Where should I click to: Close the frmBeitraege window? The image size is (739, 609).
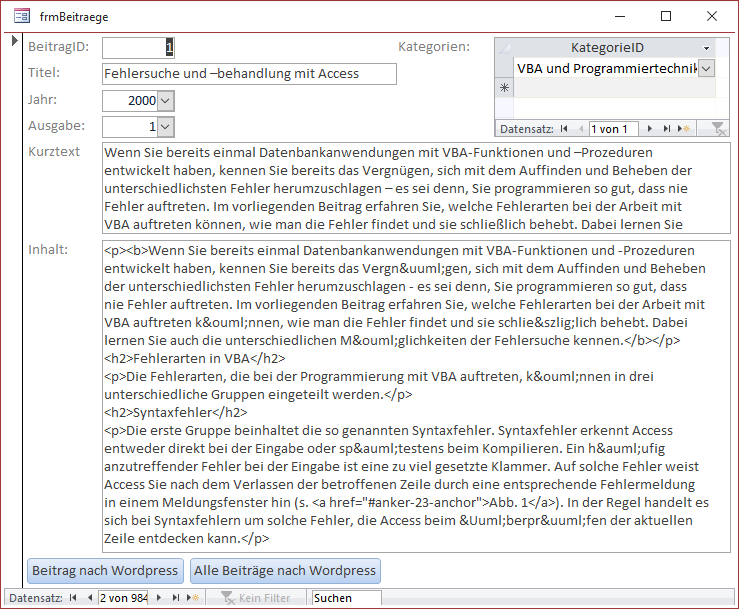tap(712, 16)
